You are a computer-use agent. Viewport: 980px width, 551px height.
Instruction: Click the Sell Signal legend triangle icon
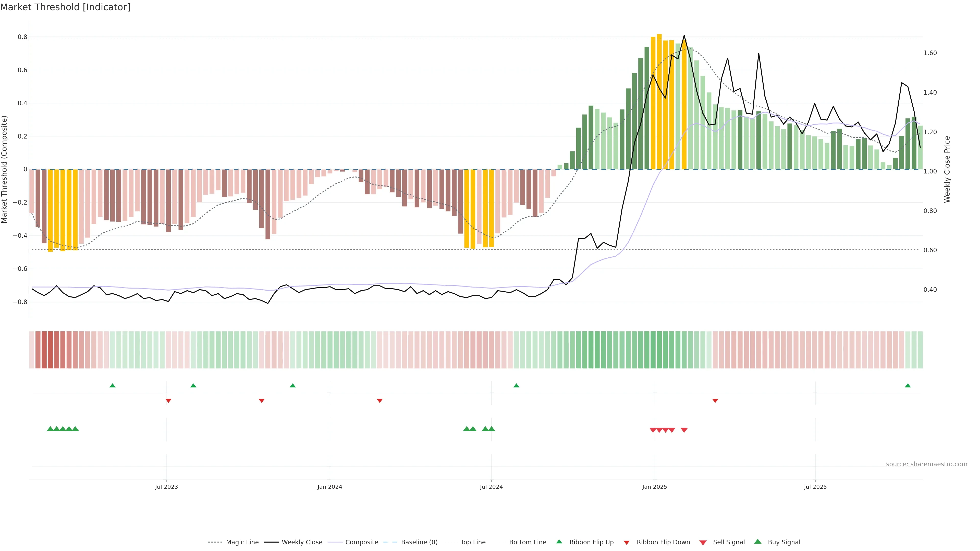[703, 543]
